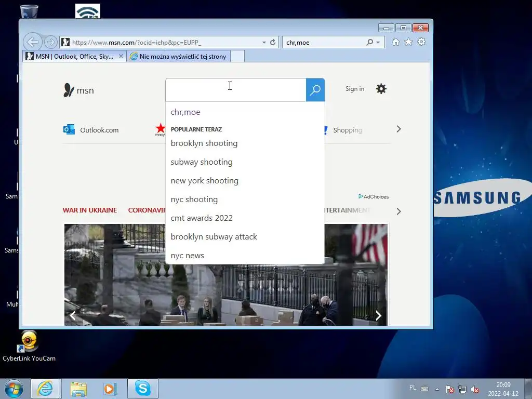This screenshot has width=532, height=399.
Task: Click the Outlook envelope icon
Action: [69, 129]
